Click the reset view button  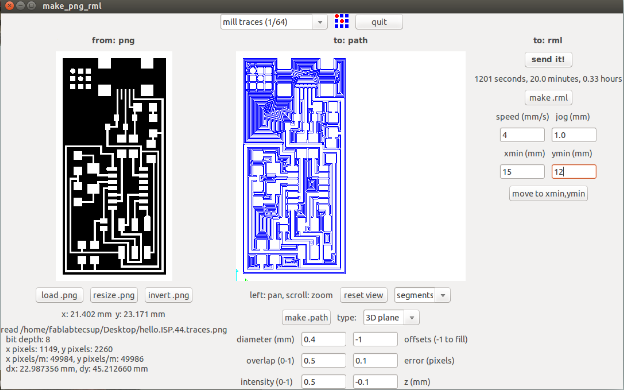[363, 295]
